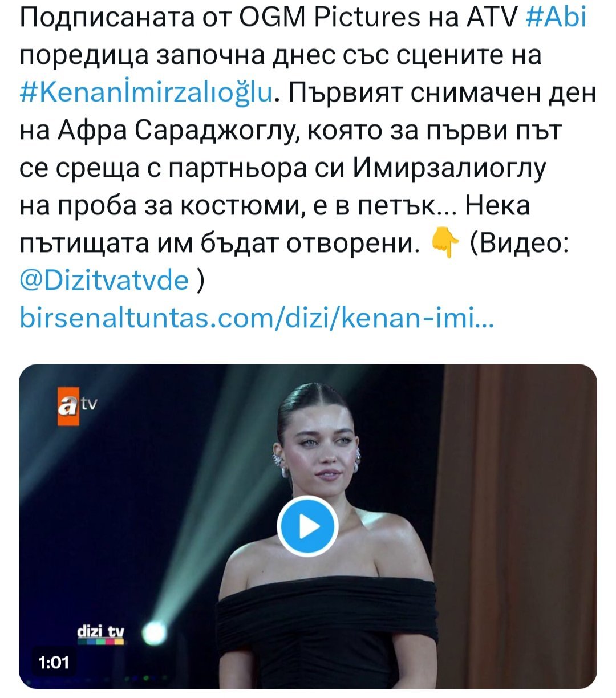The image size is (616, 698).
Task: Tap the 1:01 video duration badge
Action: tap(53, 662)
